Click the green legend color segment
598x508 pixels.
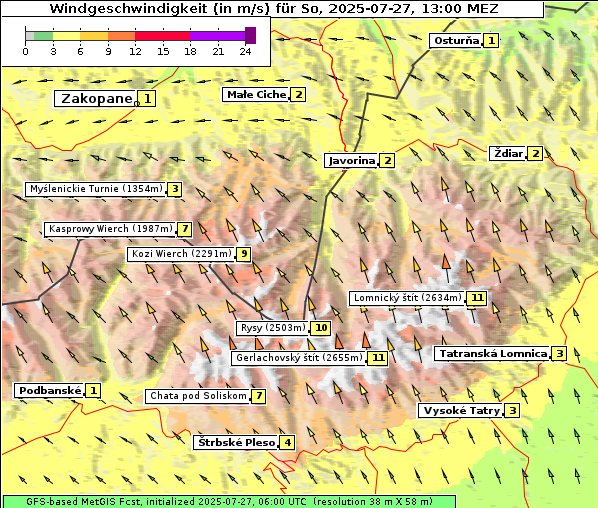point(43,36)
